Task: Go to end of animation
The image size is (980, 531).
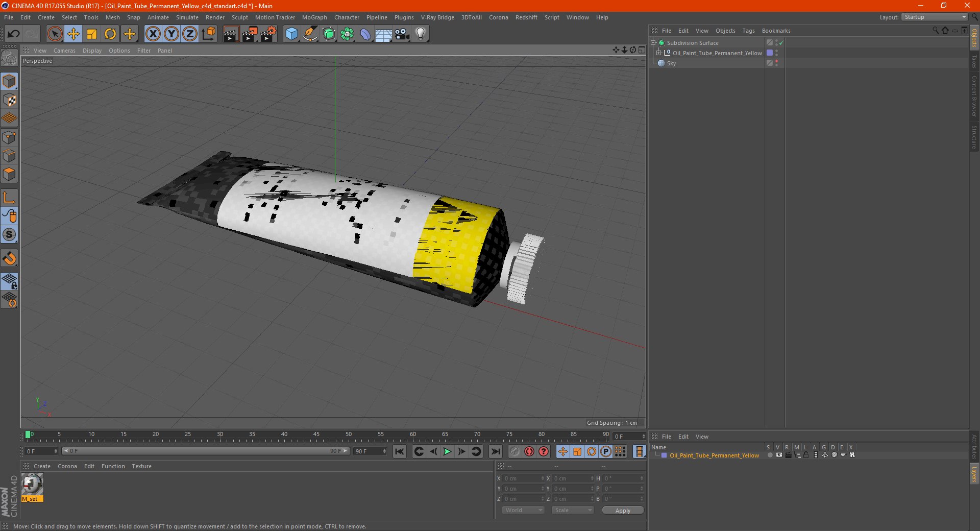Action: tap(495, 451)
